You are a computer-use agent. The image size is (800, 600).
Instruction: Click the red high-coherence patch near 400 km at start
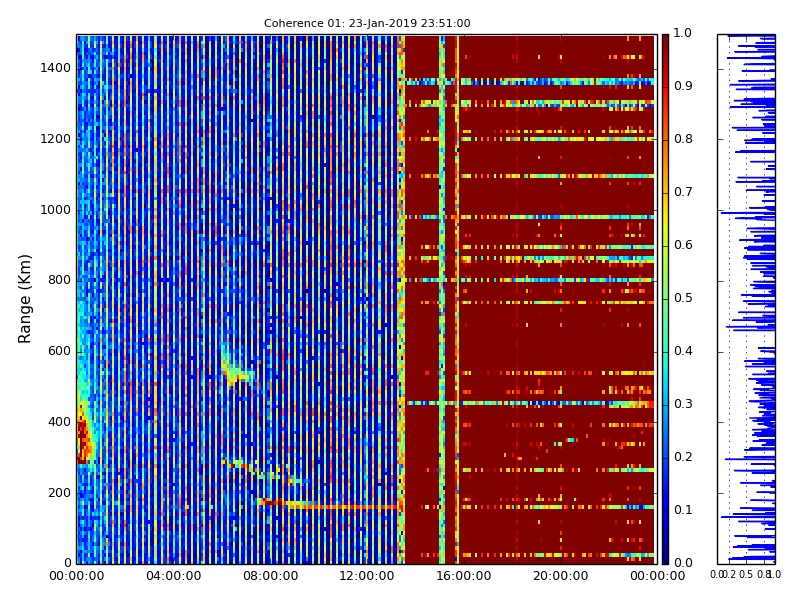(83, 438)
